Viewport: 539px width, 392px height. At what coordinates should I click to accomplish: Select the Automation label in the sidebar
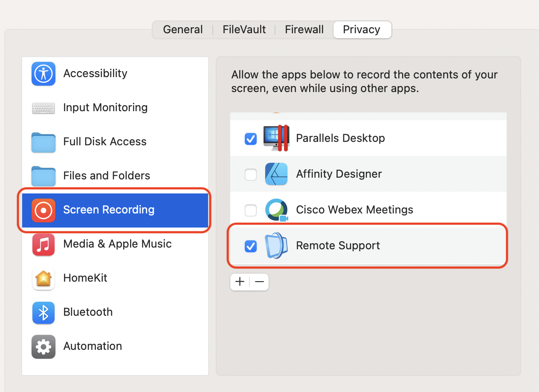[x=93, y=346]
